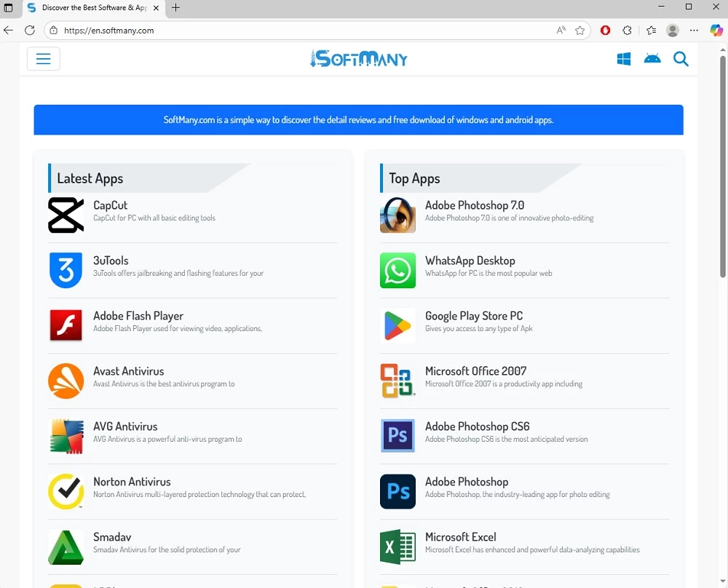
Task: Open a new browser tab
Action: click(x=175, y=8)
